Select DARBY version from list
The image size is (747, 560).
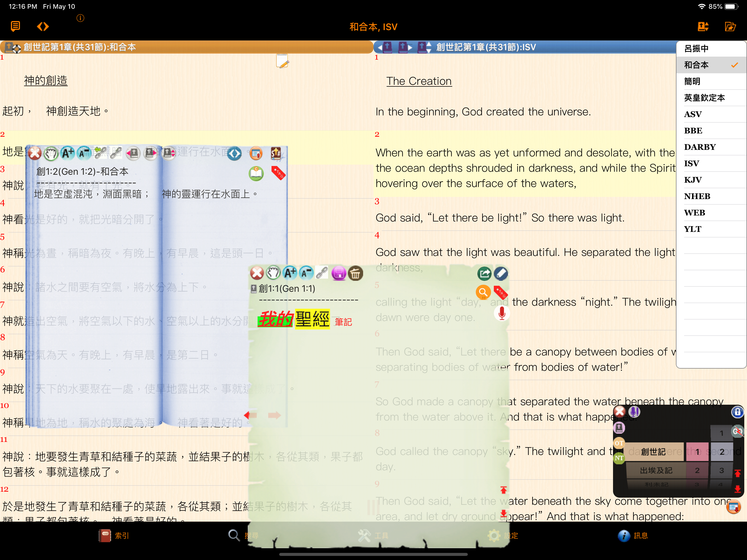coord(711,147)
